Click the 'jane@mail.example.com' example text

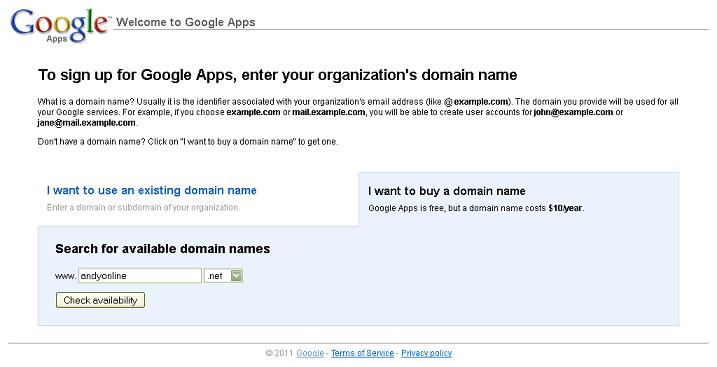86,123
